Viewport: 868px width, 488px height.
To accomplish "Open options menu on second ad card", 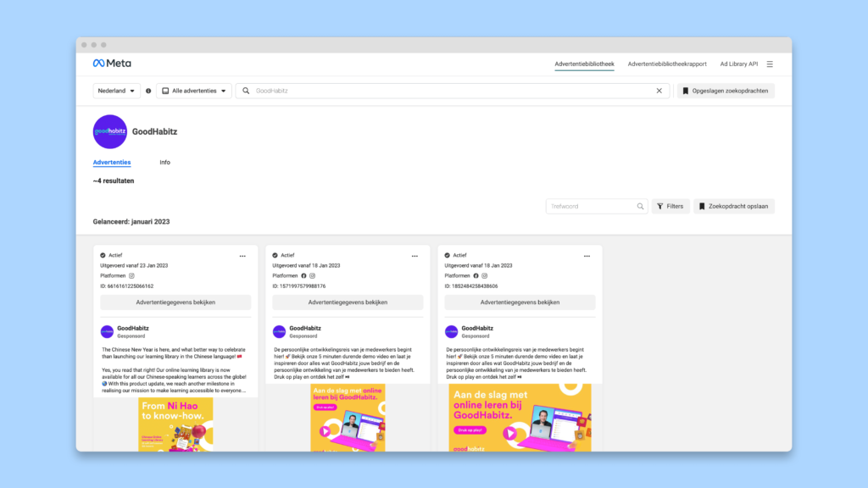I will (415, 256).
